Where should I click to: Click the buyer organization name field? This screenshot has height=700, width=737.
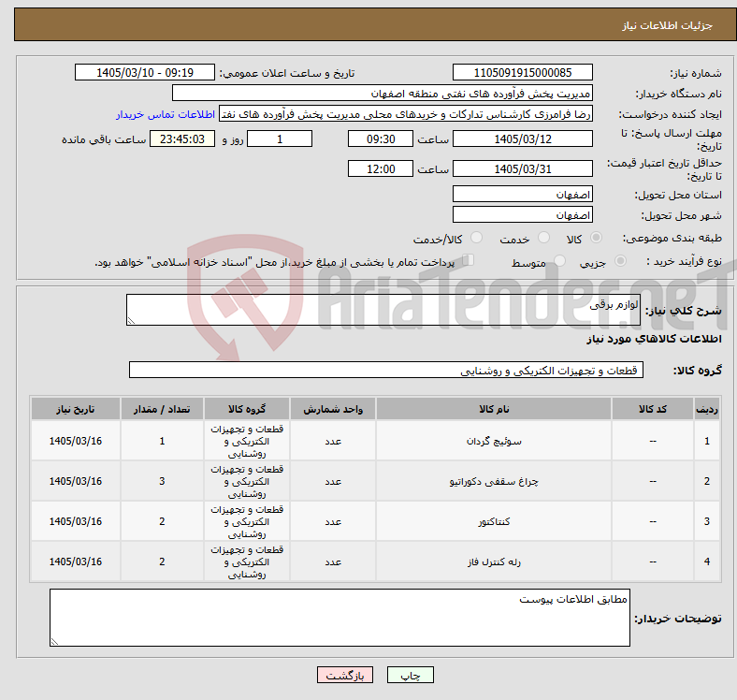(383, 94)
